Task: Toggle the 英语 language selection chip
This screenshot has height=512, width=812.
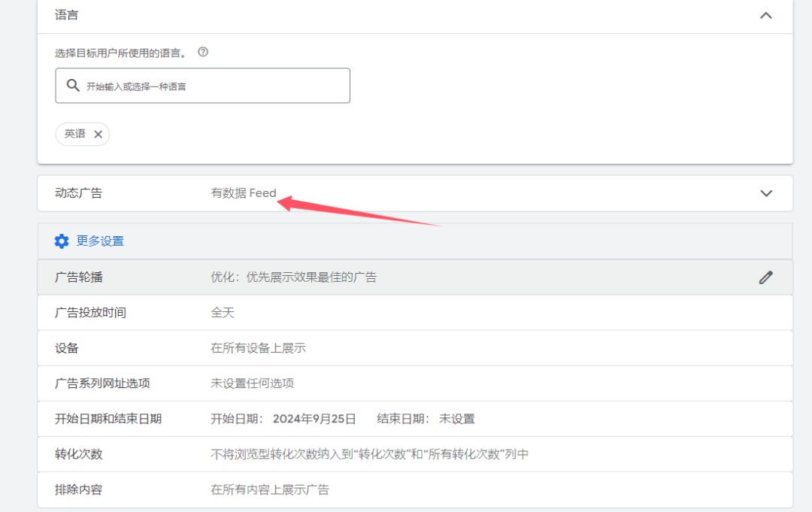Action: pos(75,134)
